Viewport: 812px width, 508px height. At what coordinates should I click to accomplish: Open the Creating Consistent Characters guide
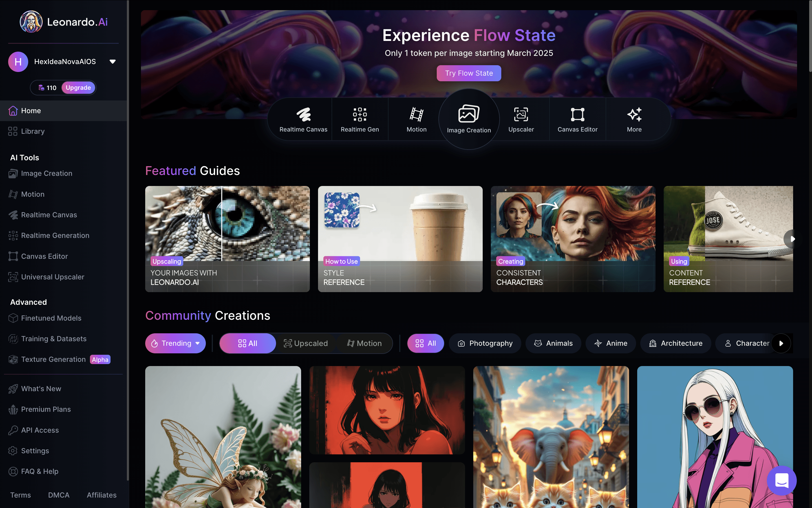point(573,239)
